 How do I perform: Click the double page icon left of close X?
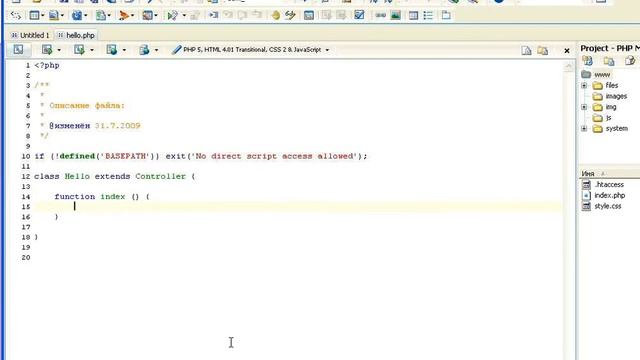click(x=542, y=51)
